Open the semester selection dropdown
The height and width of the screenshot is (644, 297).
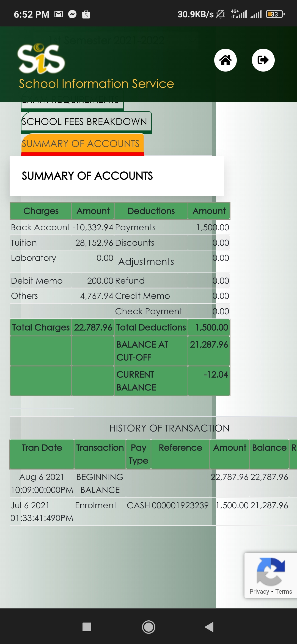click(123, 40)
